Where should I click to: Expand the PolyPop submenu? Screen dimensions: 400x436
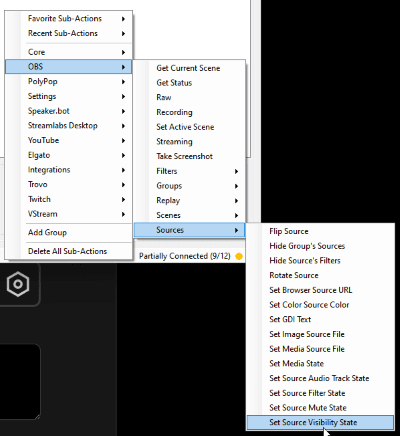click(x=68, y=81)
